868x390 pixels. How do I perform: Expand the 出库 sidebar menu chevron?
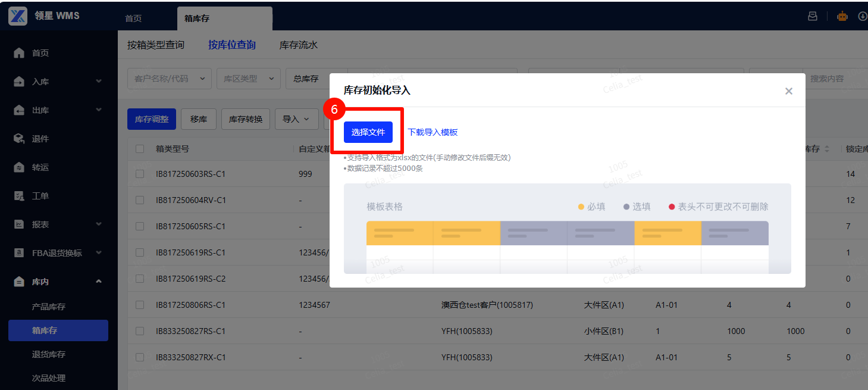(99, 110)
